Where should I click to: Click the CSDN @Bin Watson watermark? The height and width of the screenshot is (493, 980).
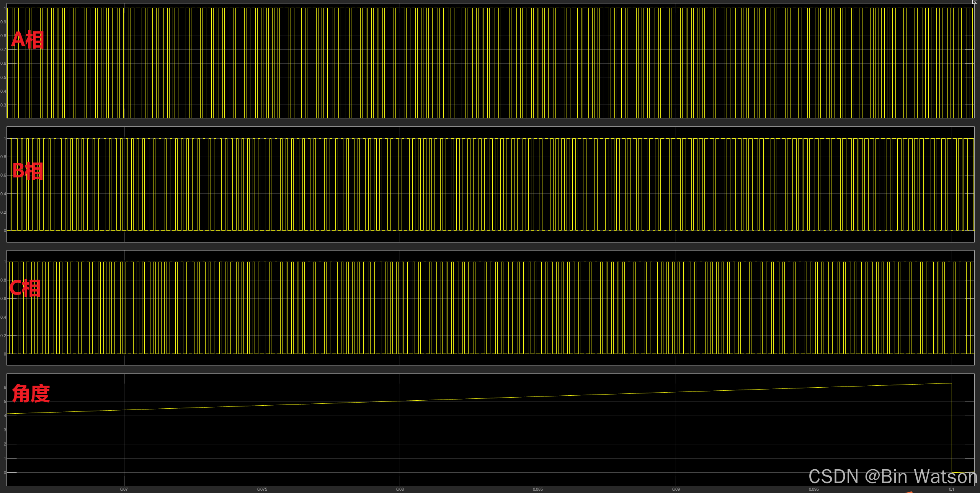point(892,477)
